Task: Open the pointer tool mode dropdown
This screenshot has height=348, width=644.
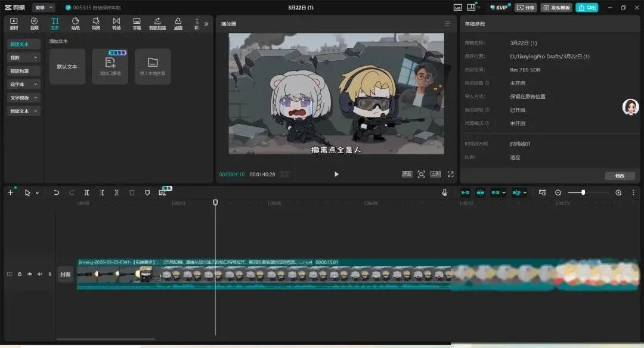Action: 37,193
